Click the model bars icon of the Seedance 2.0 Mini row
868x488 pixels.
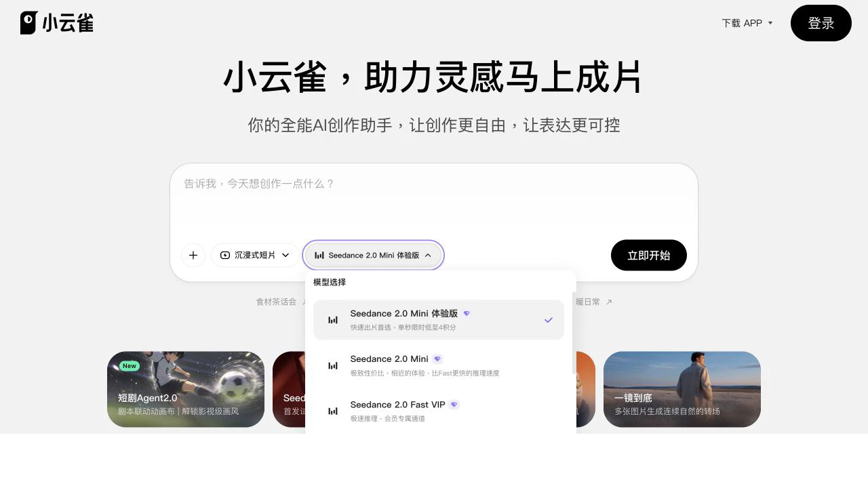(333, 365)
